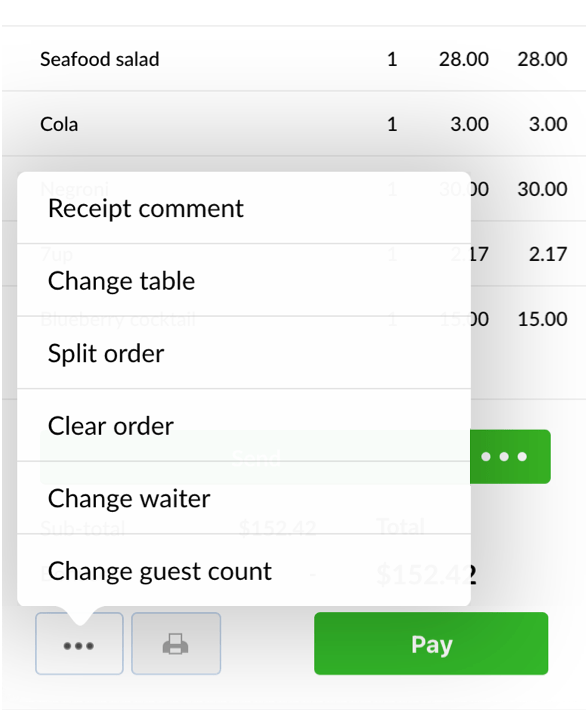Click the green Pay button
The height and width of the screenshot is (712, 588).
pyautogui.click(x=431, y=643)
